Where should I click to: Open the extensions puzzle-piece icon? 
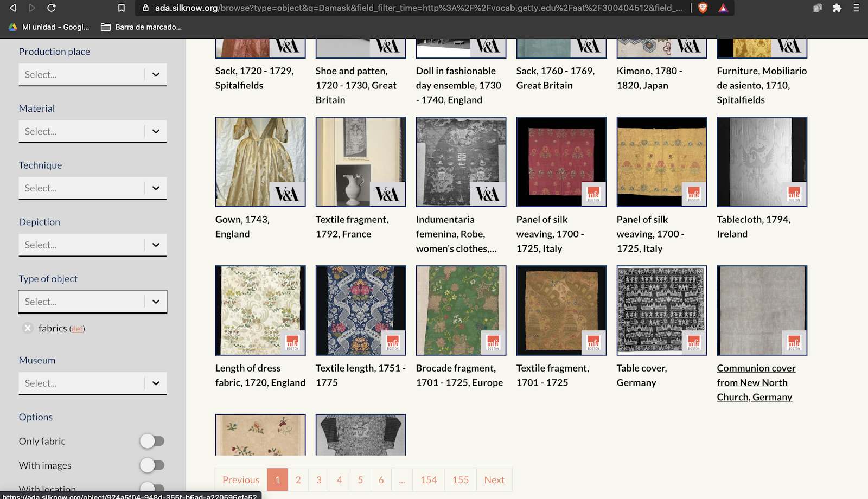pos(837,8)
